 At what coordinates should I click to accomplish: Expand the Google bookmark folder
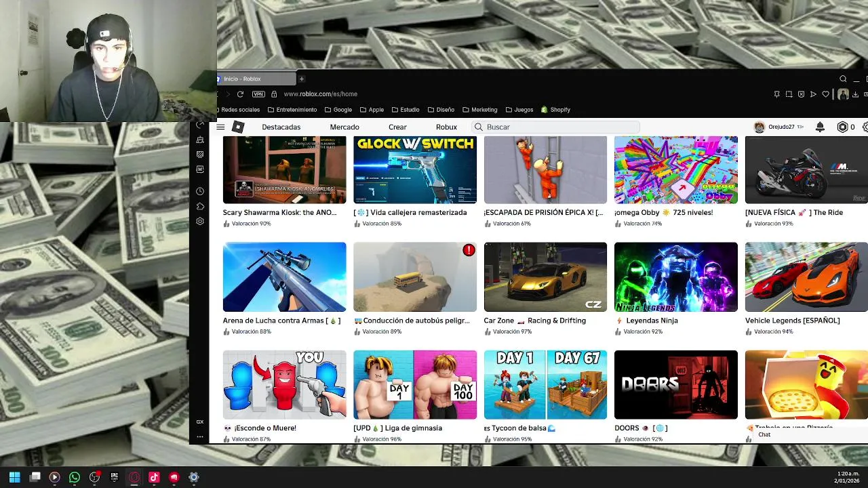click(338, 110)
